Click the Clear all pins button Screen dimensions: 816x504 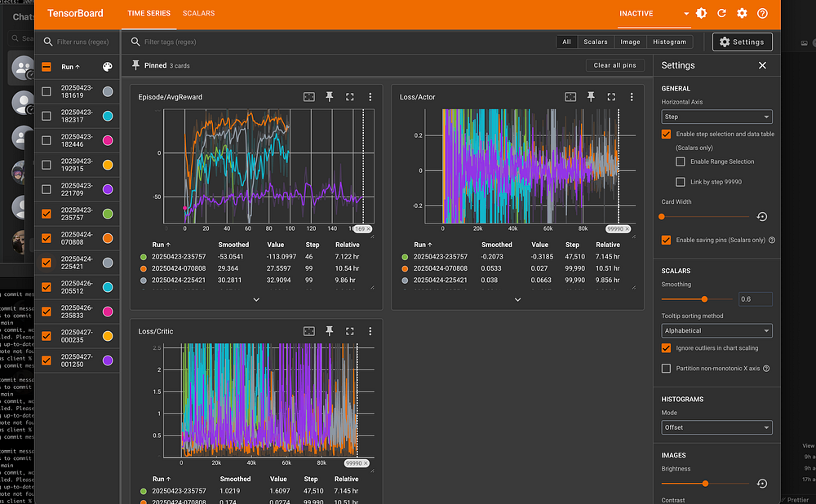point(614,65)
